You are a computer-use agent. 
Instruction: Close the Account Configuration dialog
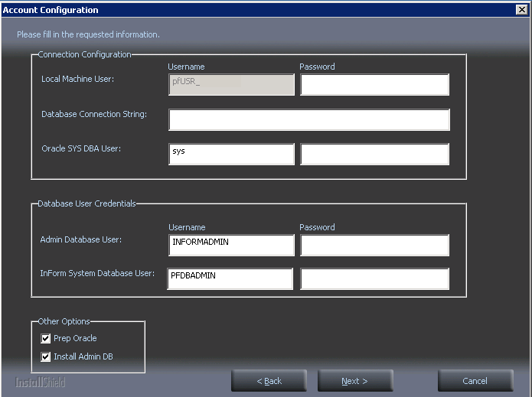[522, 9]
